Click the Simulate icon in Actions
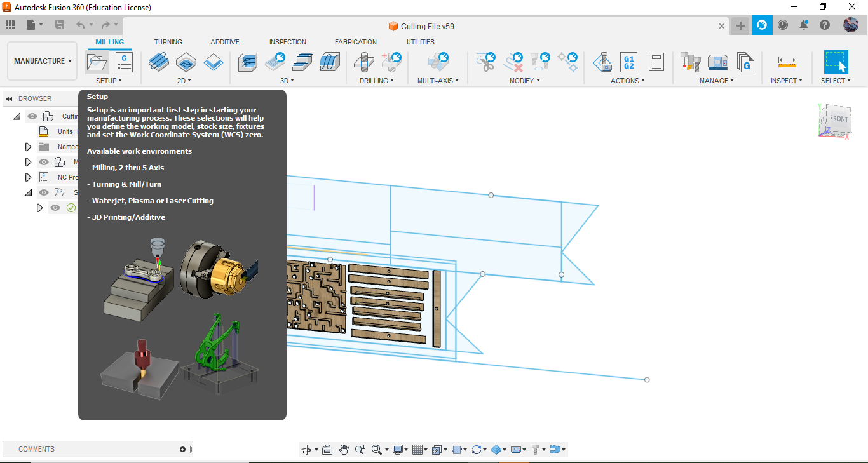This screenshot has width=868, height=463. coord(602,62)
